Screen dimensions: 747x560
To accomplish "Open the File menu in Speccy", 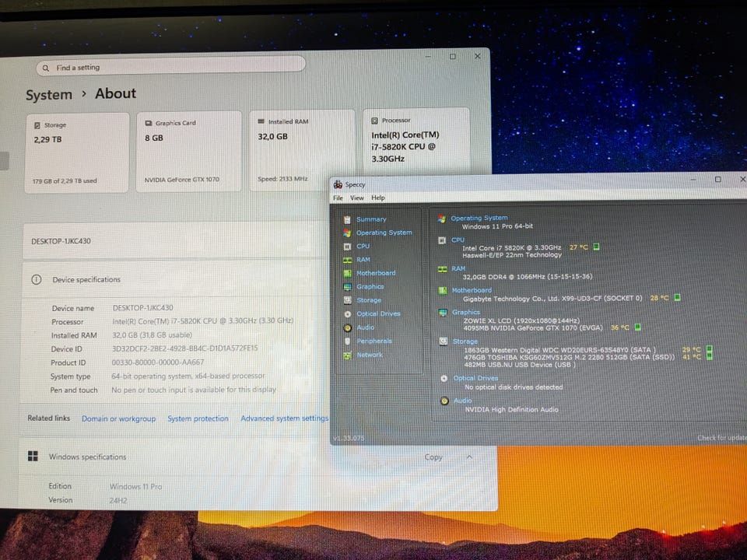I will (x=338, y=198).
